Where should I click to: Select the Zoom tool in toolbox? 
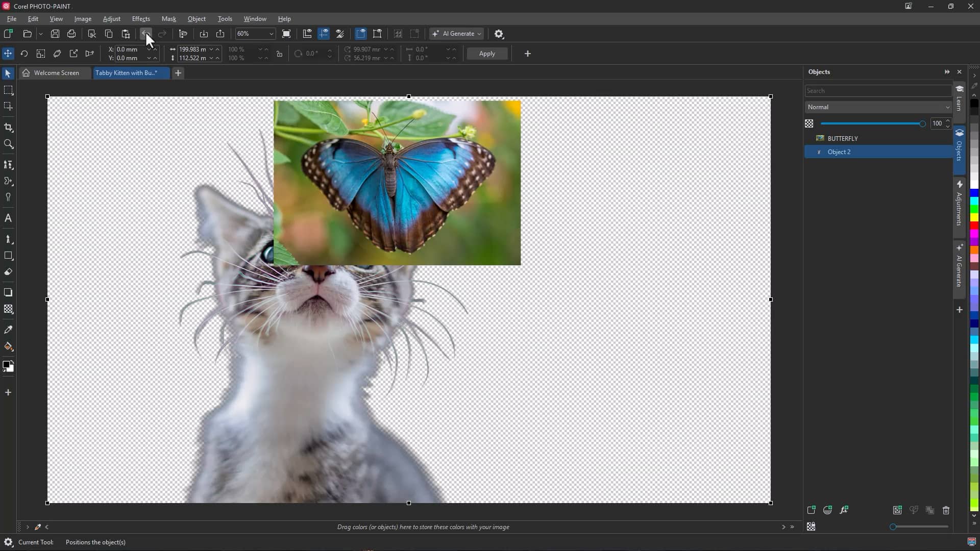pyautogui.click(x=8, y=144)
